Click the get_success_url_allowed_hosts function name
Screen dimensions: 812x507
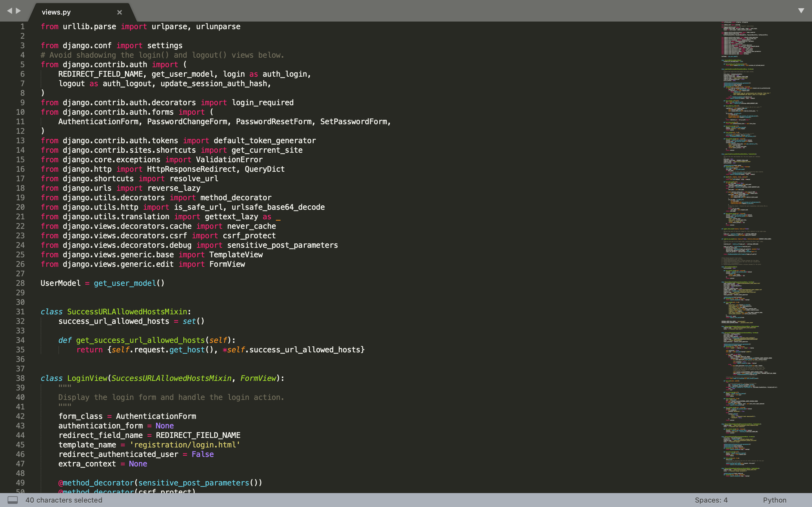tap(140, 340)
